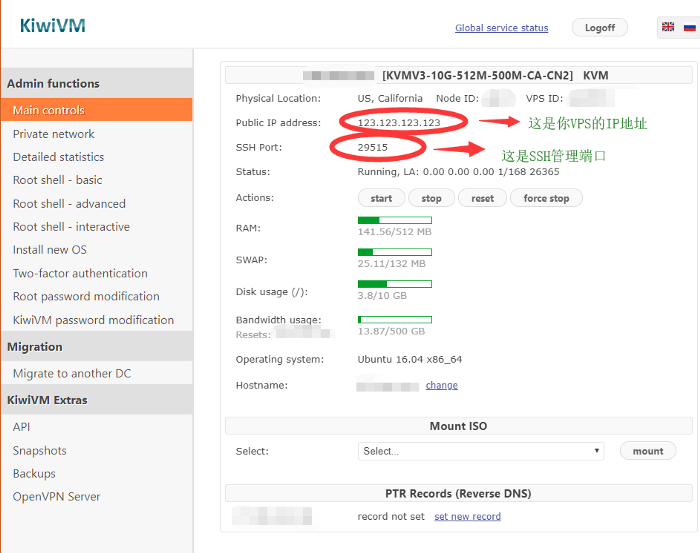The height and width of the screenshot is (553, 700).
Task: Click the stop action button
Action: tap(431, 198)
